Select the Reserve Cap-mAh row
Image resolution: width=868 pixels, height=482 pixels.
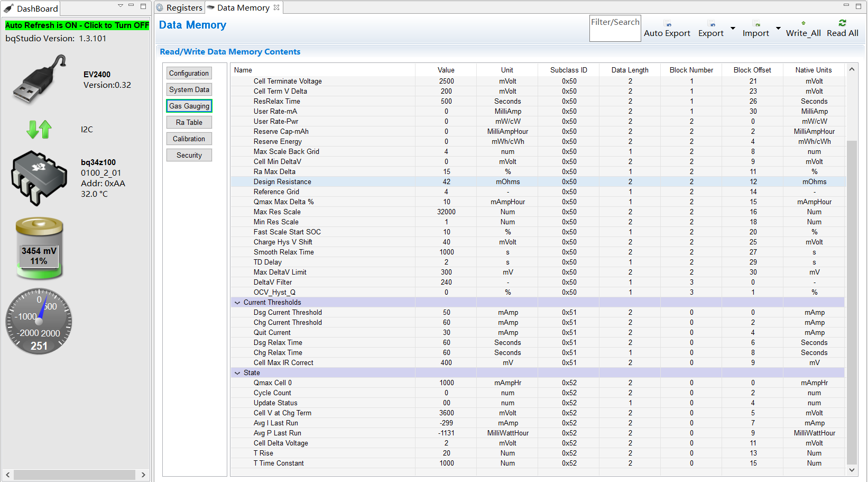point(538,131)
